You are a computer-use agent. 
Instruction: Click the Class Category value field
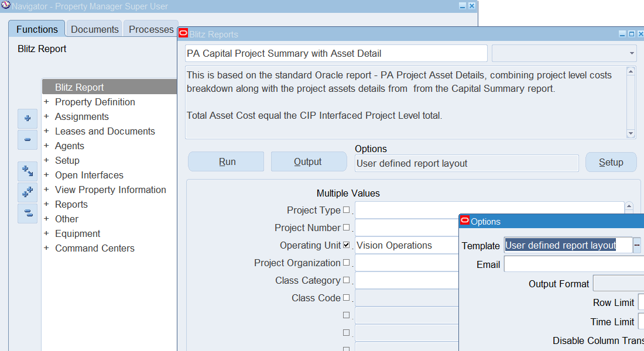tap(407, 280)
